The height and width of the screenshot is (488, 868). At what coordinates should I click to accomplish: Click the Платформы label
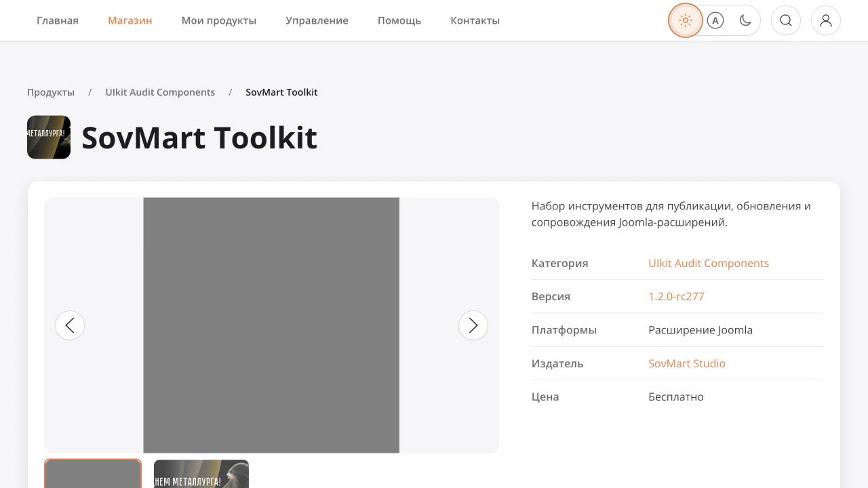click(564, 330)
